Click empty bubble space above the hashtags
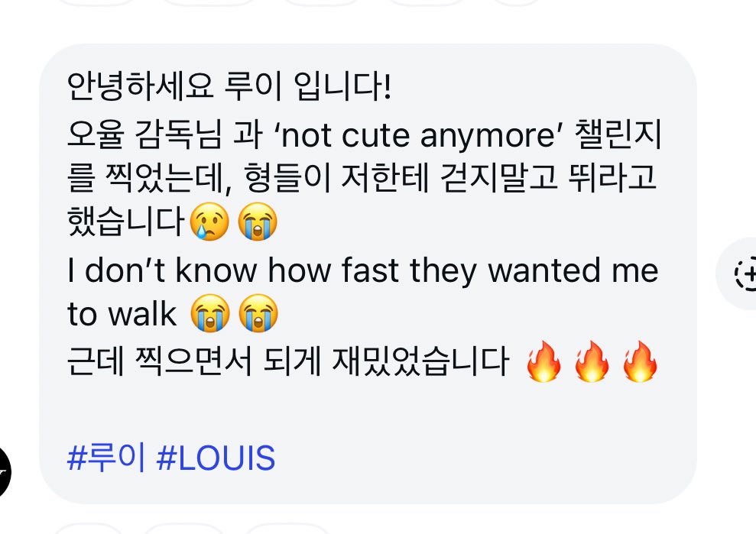756x534 pixels. tap(367, 413)
